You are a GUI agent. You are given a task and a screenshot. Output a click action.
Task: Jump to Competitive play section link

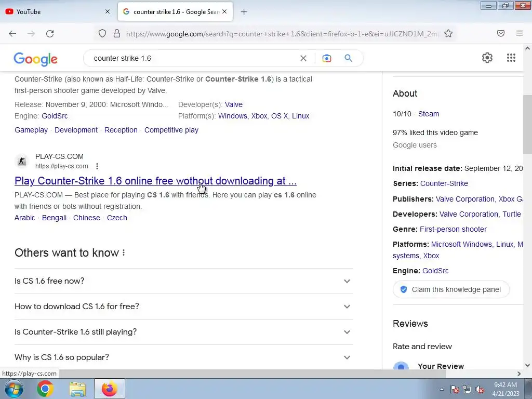pyautogui.click(x=171, y=130)
